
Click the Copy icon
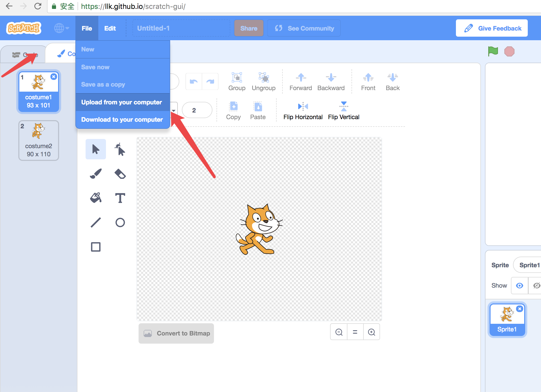click(233, 111)
